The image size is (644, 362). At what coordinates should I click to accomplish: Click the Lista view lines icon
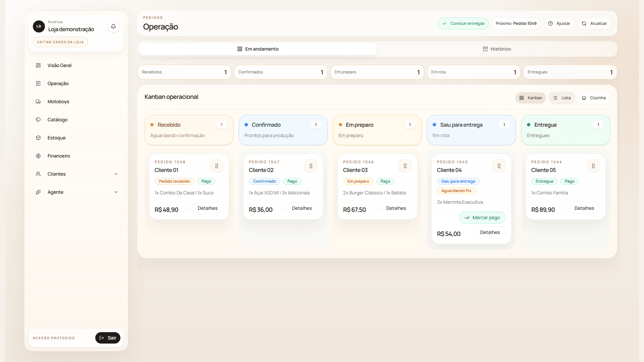tap(555, 98)
